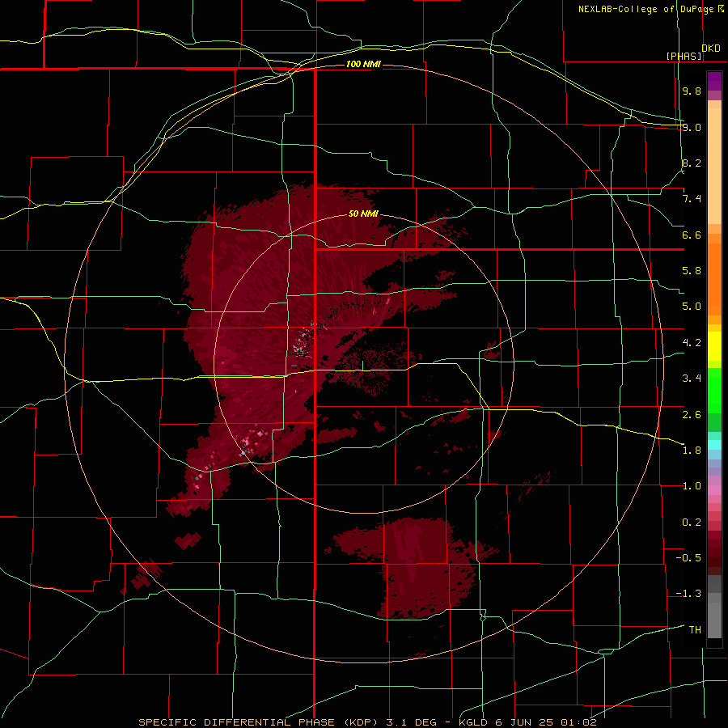Click the 9.0 scale value
The image size is (728, 728).
point(692,127)
